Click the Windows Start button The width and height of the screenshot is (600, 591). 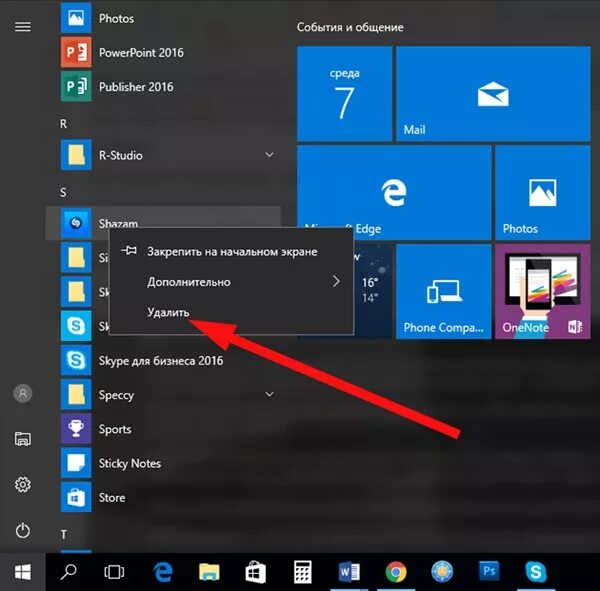click(x=23, y=572)
